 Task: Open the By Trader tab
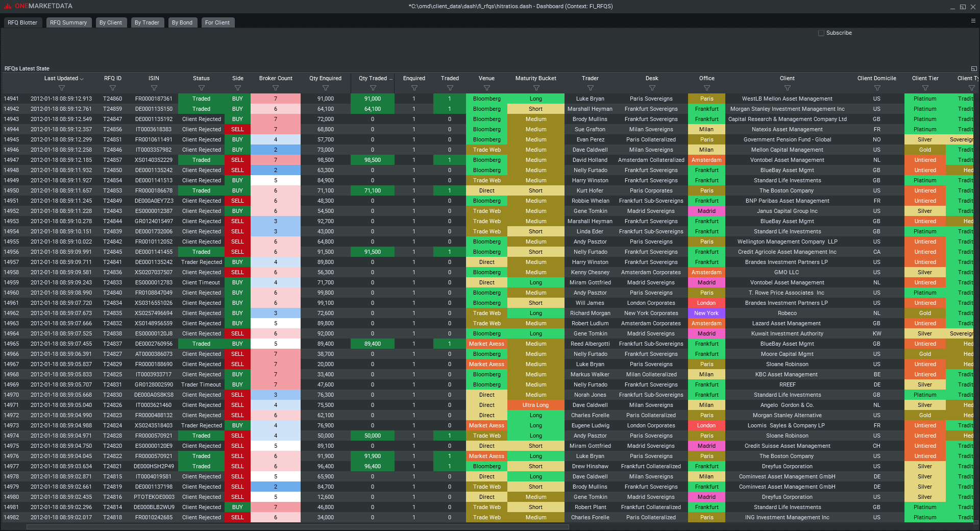point(147,22)
